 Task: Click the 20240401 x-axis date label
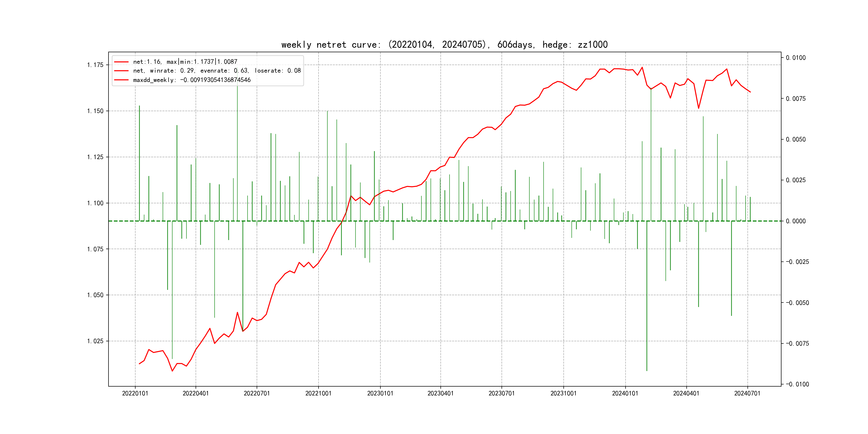686,394
